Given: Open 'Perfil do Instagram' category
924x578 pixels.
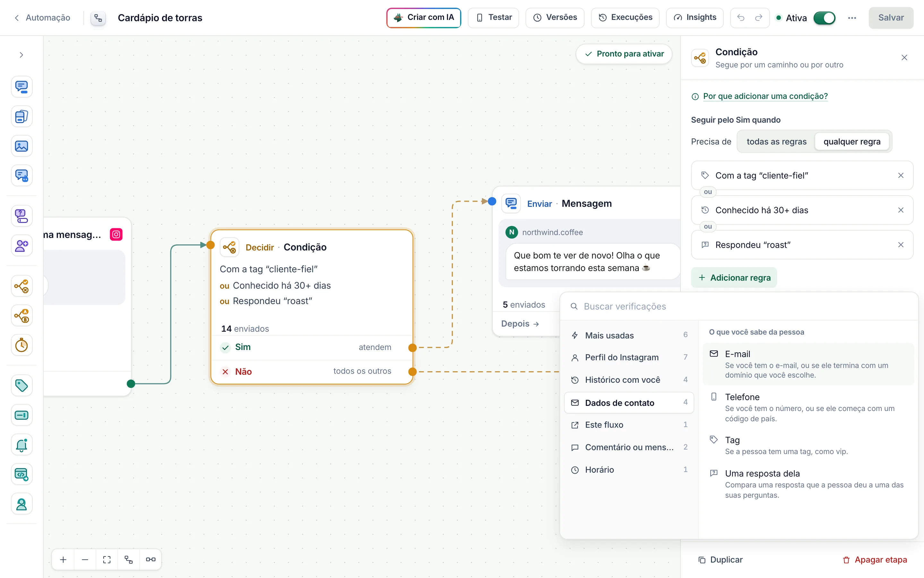Looking at the screenshot, I should click(x=629, y=357).
